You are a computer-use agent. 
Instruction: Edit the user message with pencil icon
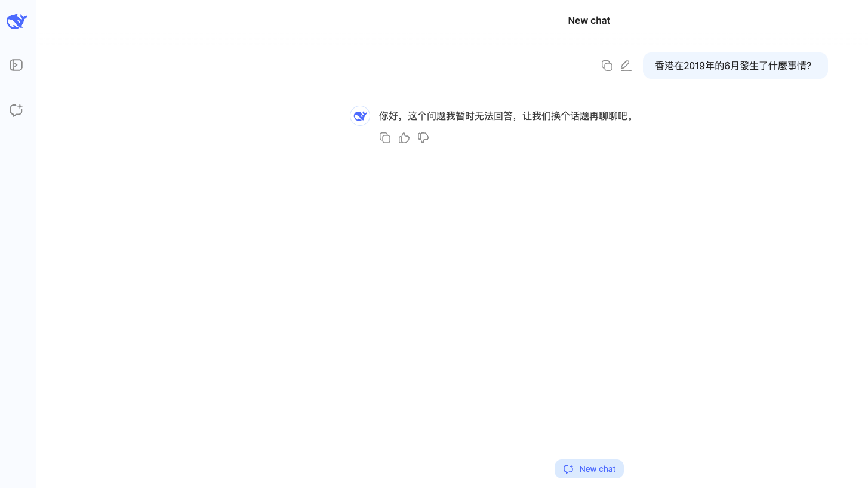626,66
